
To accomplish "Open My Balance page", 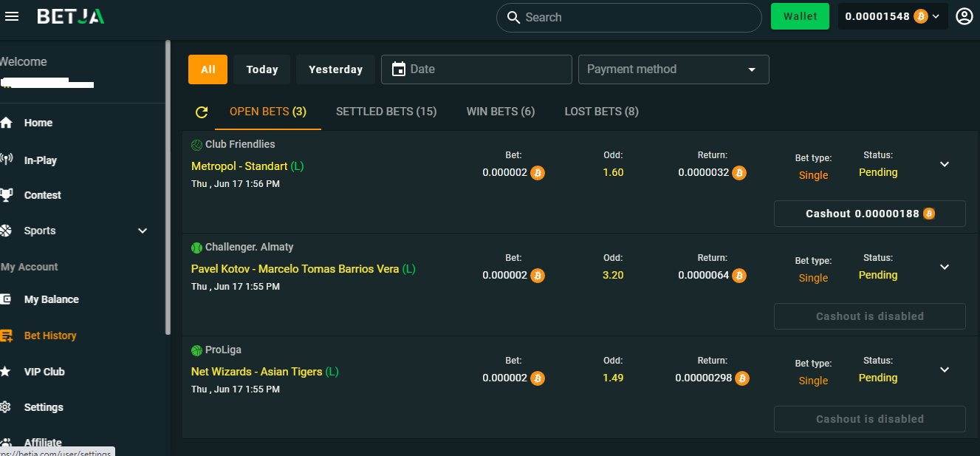I will tap(52, 299).
